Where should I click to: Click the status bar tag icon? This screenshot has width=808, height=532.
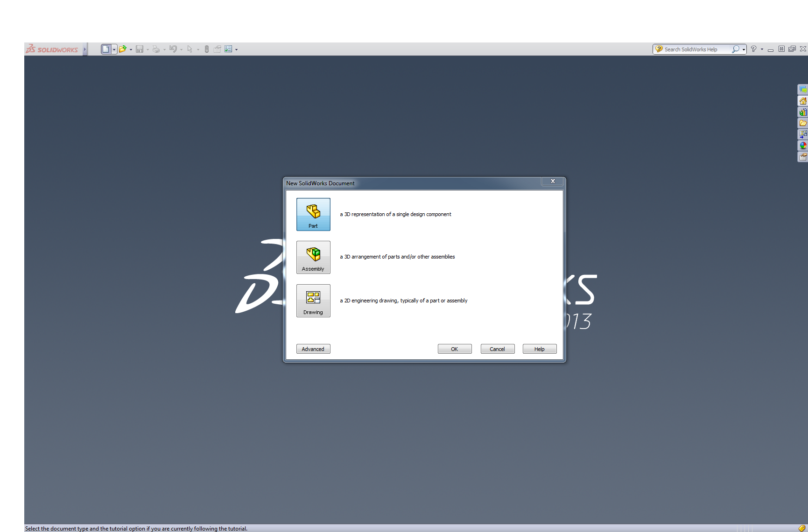pyautogui.click(x=802, y=528)
